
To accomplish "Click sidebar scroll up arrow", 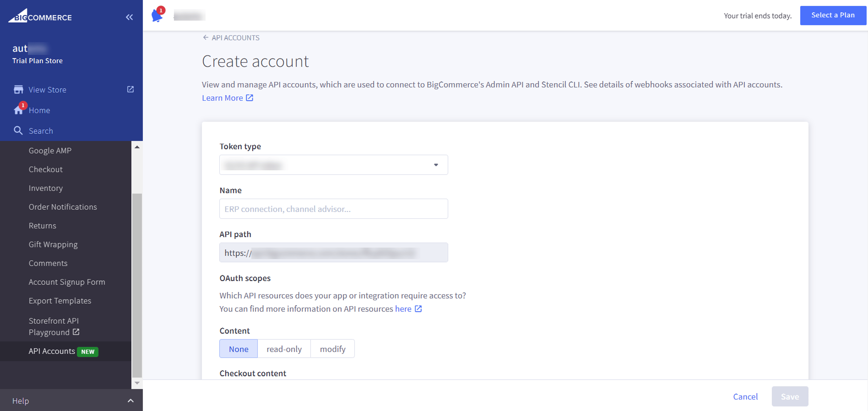I will click(137, 147).
